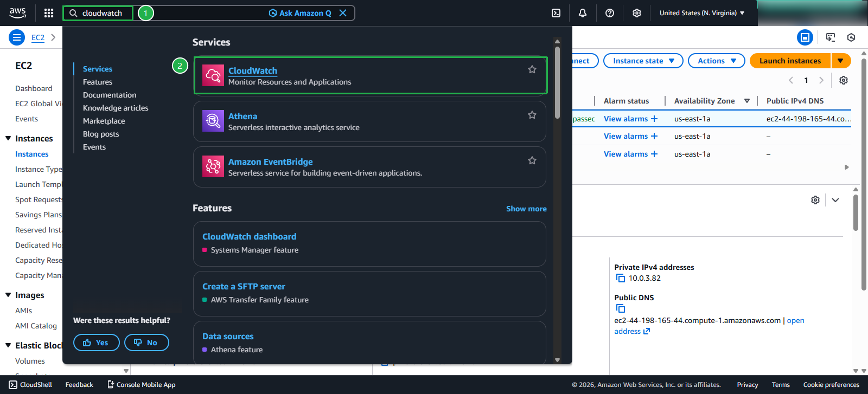Copy the Public DNS value
The image size is (868, 394).
pos(621,308)
